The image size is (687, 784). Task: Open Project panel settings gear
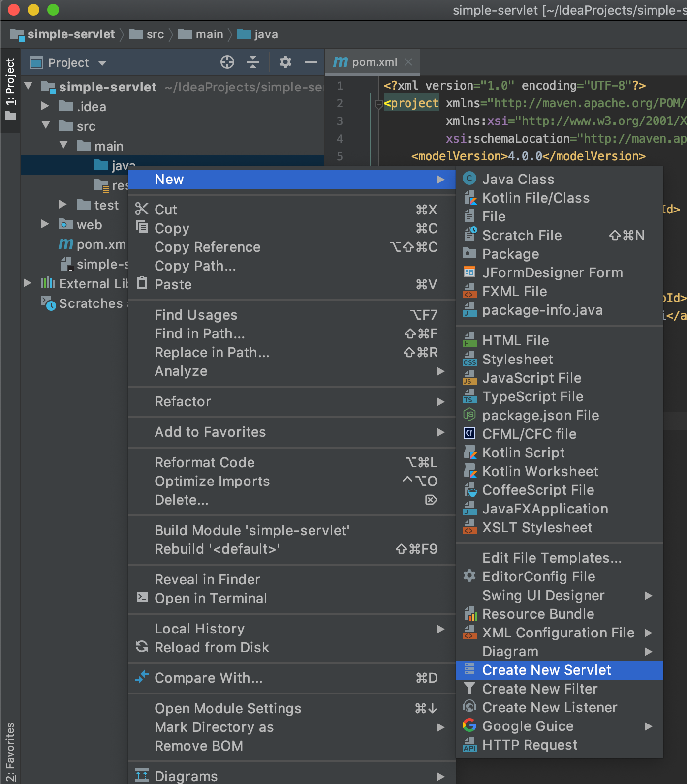coord(285,62)
